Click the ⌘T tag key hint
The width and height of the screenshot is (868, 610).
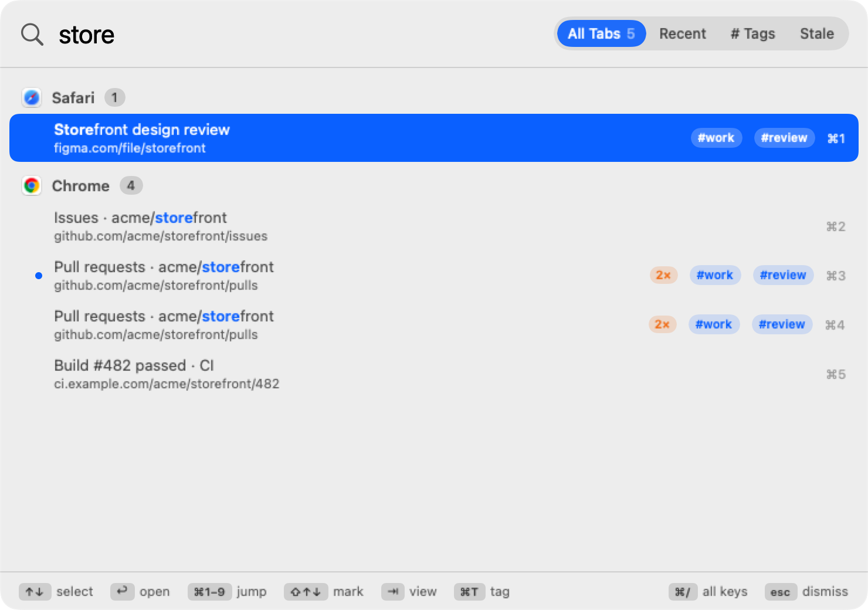pos(469,592)
